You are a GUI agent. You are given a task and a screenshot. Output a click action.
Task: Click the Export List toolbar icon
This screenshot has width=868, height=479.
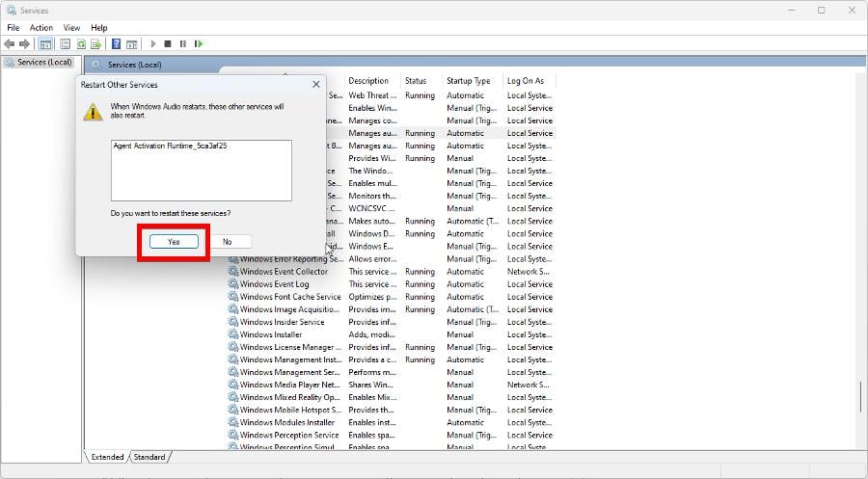(96, 43)
